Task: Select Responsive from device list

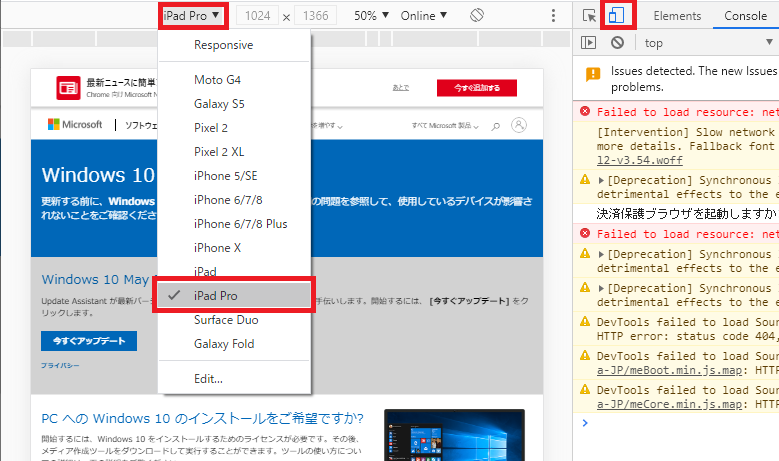Action: pyautogui.click(x=234, y=45)
